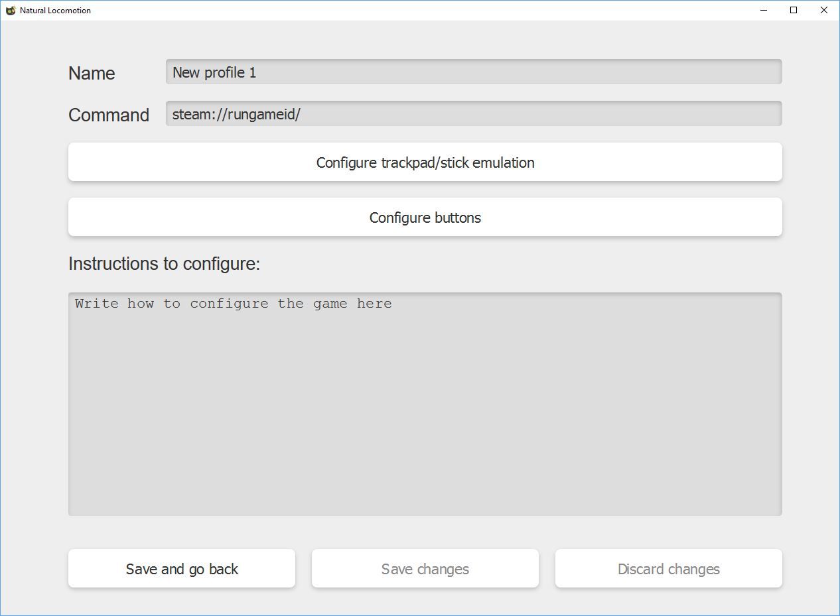This screenshot has height=616, width=840.
Task: Close the Natural Locomotion window
Action: [824, 11]
